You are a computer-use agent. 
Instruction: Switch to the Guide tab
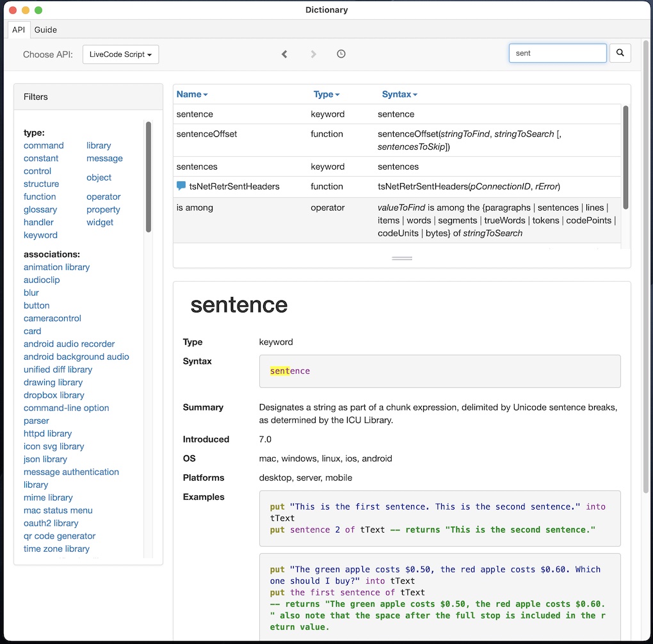45,29
